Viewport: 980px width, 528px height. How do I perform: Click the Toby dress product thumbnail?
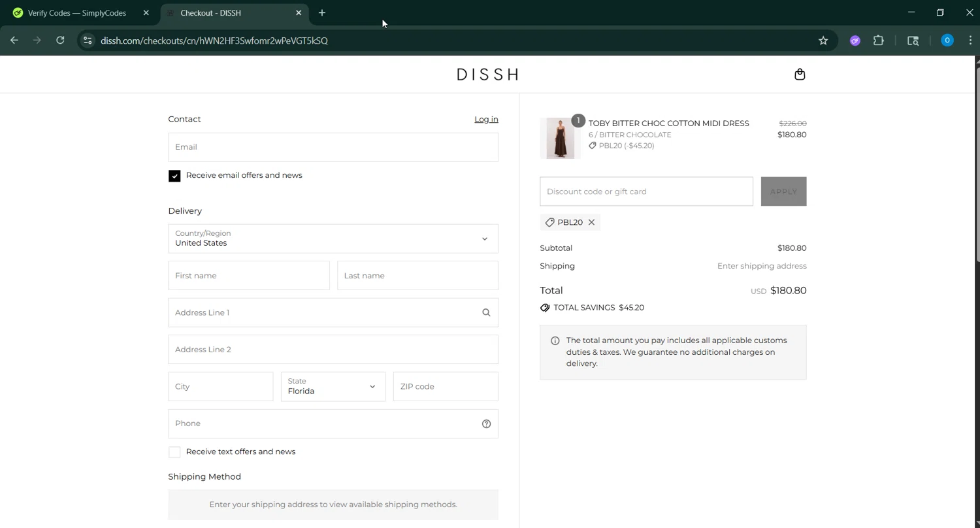click(560, 139)
